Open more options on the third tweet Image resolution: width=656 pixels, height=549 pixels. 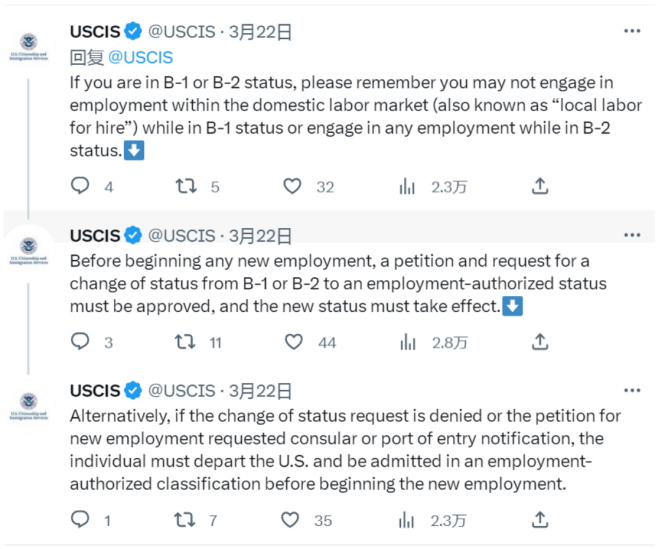coord(631,390)
